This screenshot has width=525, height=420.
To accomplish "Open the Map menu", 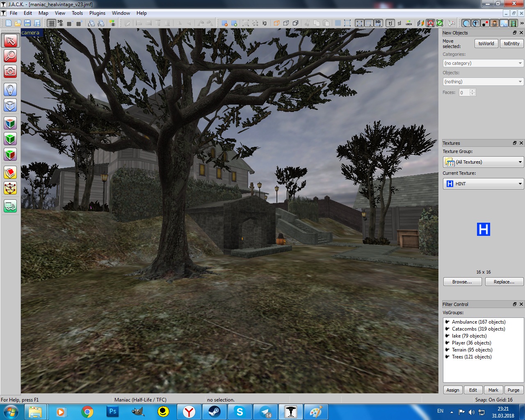I will 43,13.
